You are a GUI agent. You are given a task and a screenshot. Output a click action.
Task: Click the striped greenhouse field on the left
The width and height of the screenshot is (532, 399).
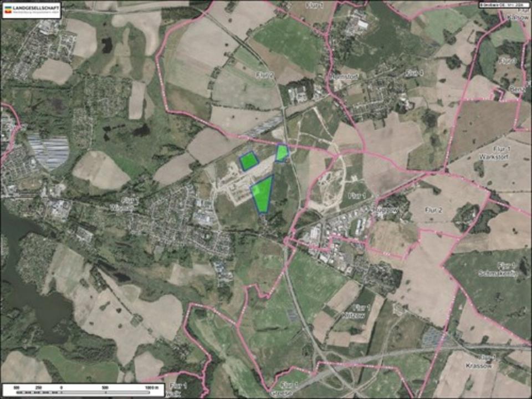click(49, 151)
